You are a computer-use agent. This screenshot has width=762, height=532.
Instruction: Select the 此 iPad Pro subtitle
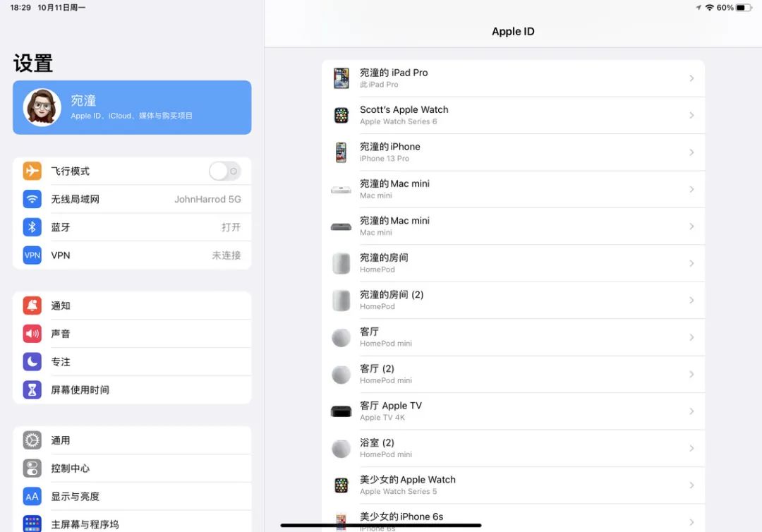point(379,85)
